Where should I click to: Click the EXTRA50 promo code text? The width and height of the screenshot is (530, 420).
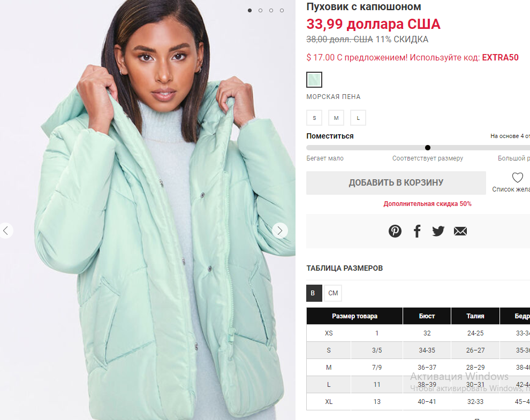point(500,57)
